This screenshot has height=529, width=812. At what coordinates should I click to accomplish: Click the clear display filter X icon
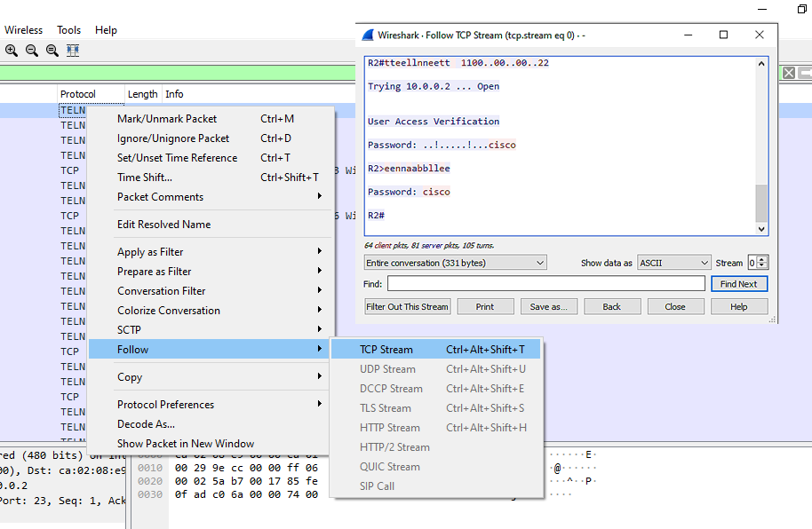click(x=787, y=73)
